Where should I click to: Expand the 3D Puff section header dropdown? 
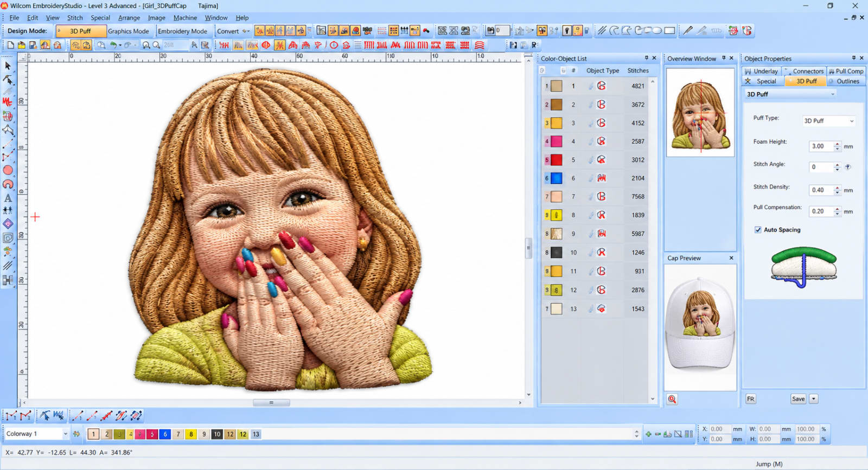[833, 94]
